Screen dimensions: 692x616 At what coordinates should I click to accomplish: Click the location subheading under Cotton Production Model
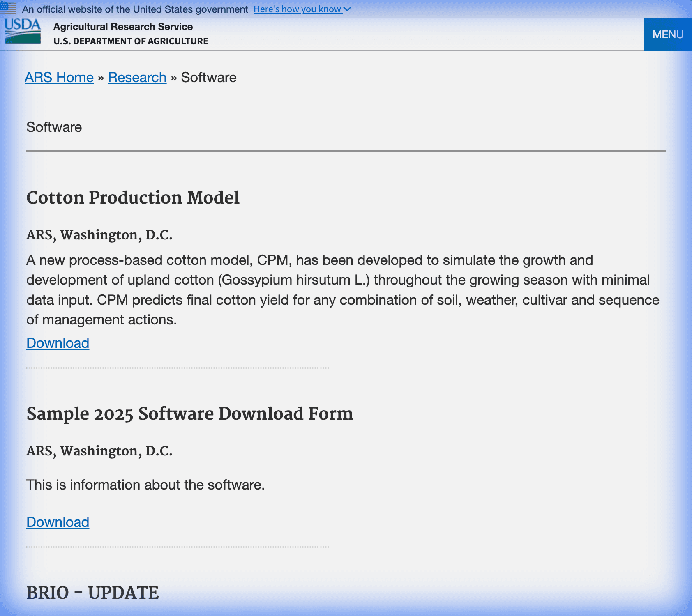click(99, 235)
